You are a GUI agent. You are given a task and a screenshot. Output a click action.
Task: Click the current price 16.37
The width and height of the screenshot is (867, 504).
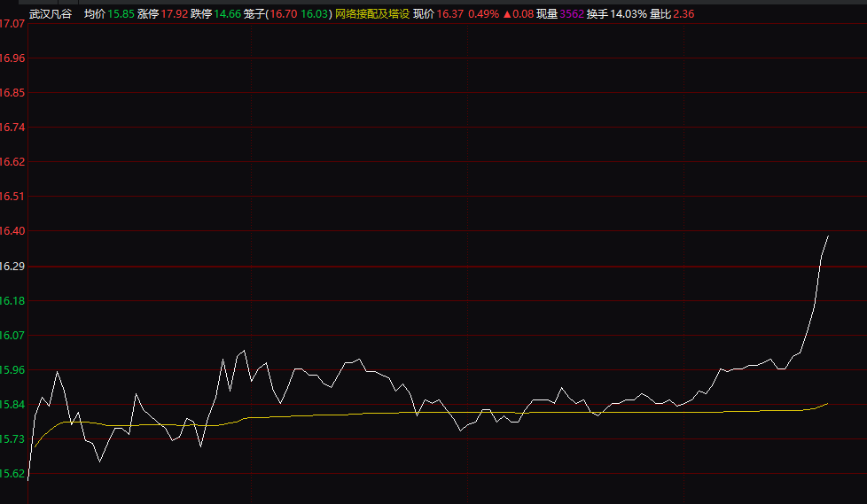pos(450,14)
